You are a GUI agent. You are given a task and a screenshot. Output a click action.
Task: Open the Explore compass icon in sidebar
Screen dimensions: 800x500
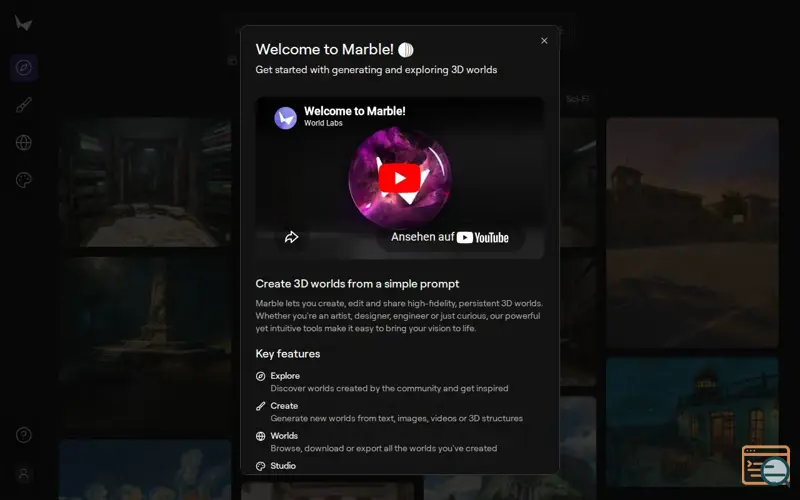(23, 67)
